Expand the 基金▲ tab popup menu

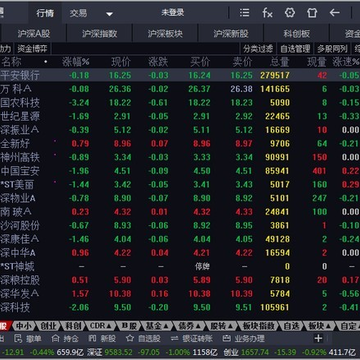coord(157,326)
